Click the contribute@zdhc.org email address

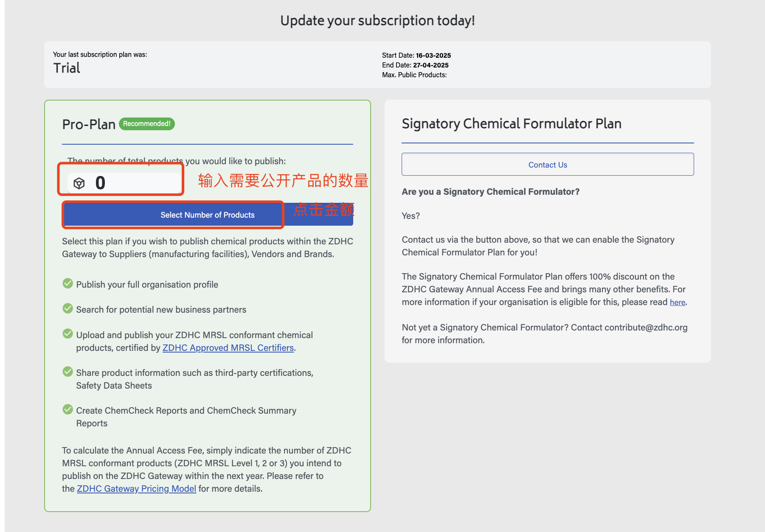646,328
